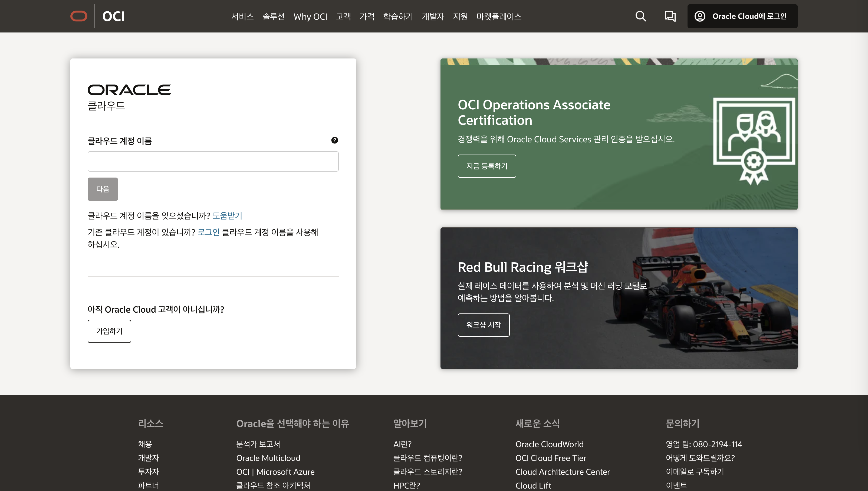The height and width of the screenshot is (491, 868).
Task: Open the 서비스 navigation menu
Action: [242, 16]
